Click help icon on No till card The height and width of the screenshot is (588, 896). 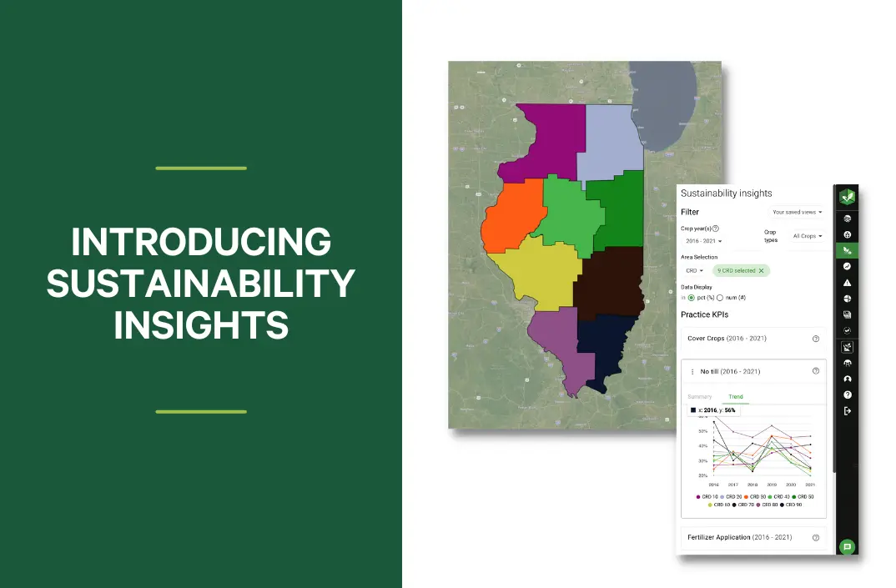(815, 371)
